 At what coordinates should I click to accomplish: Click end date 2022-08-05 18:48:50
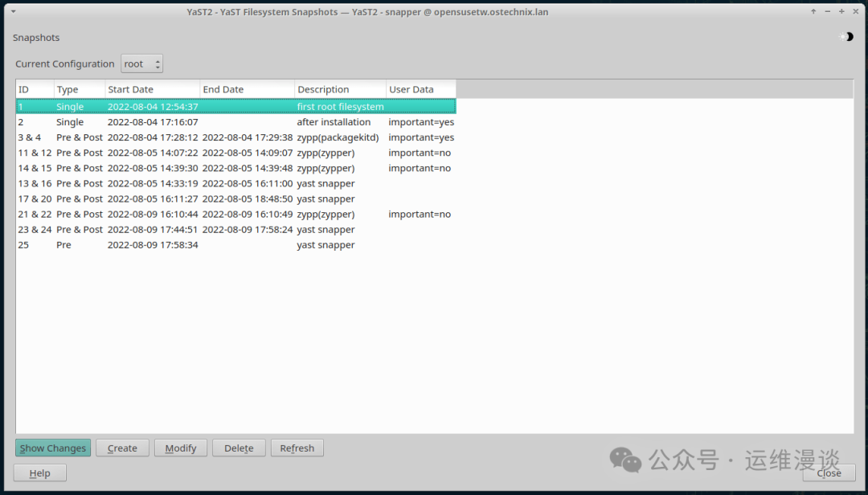pyautogui.click(x=248, y=198)
